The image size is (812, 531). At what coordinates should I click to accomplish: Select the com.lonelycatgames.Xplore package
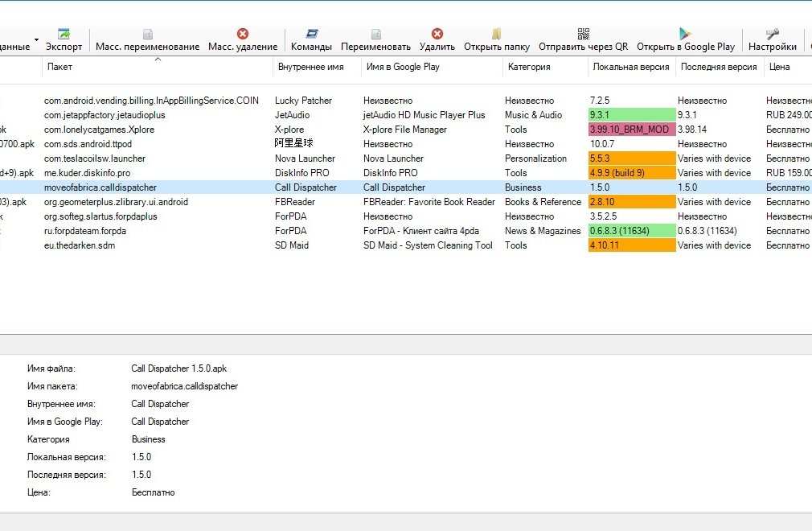[x=99, y=130]
